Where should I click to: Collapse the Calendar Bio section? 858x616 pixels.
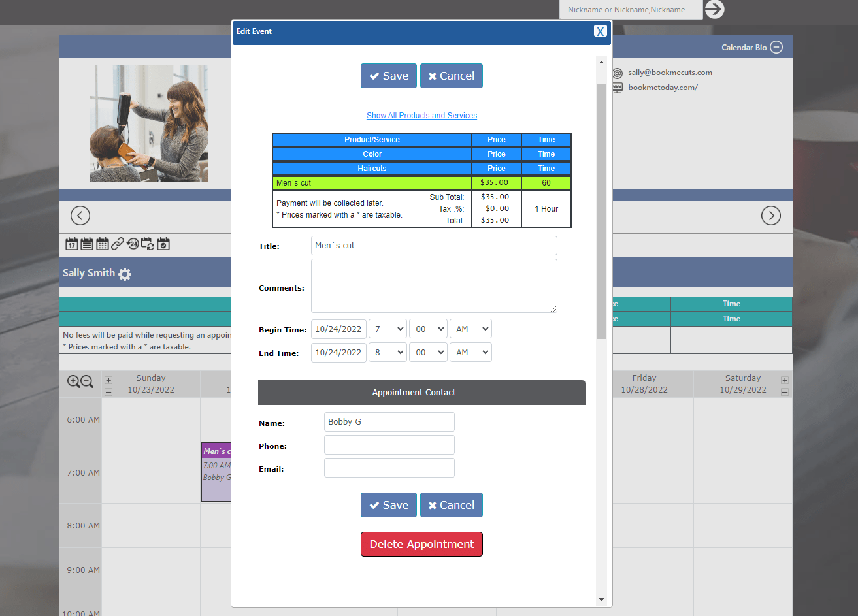[776, 47]
